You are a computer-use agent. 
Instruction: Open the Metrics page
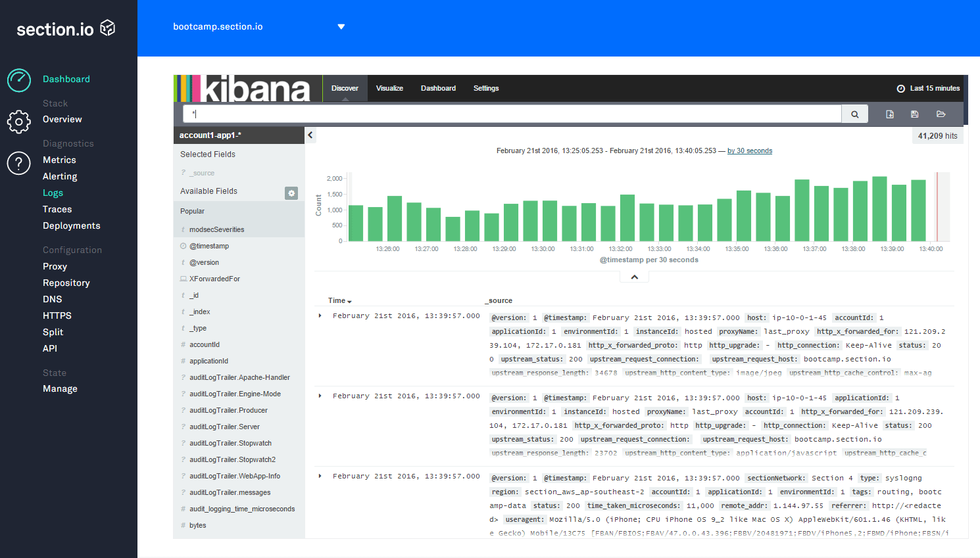tap(59, 160)
